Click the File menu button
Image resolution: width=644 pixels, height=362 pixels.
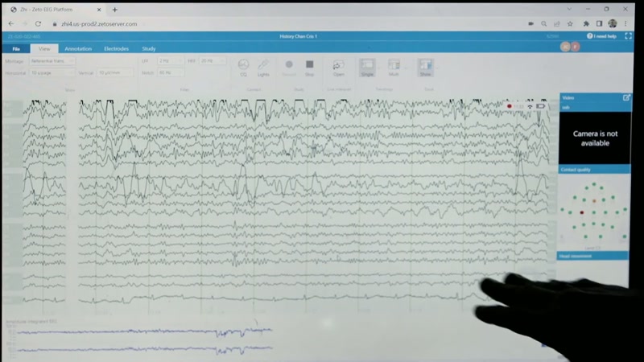(x=16, y=49)
